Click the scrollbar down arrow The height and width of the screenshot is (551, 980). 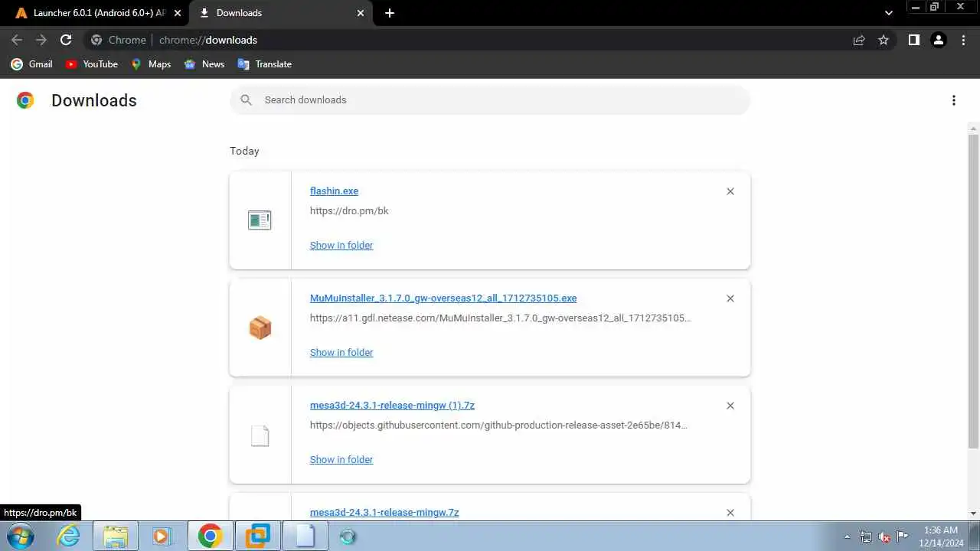973,514
